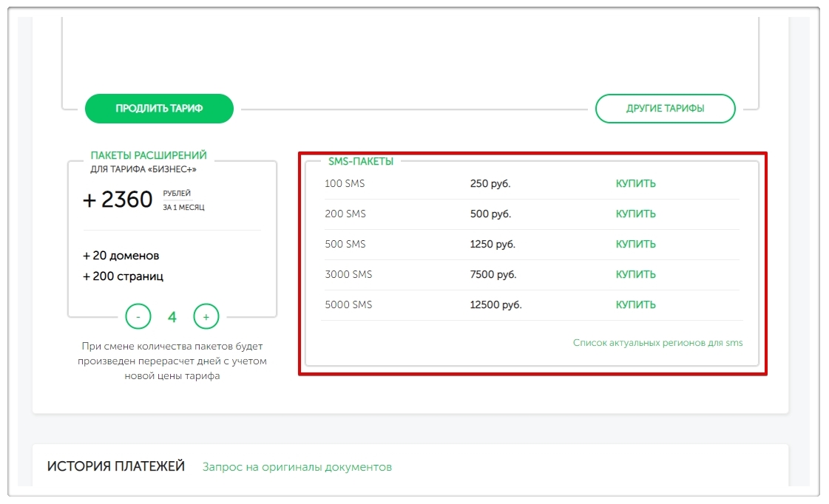The height and width of the screenshot is (504, 829).
Task: Purchase the 500 SMS package
Action: [635, 245]
